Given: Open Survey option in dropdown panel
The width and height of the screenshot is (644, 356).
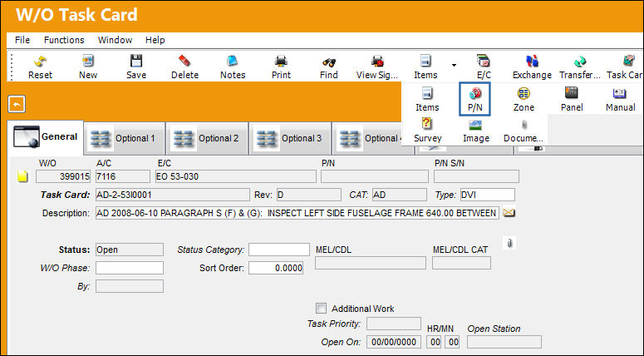Looking at the screenshot, I should pyautogui.click(x=428, y=130).
